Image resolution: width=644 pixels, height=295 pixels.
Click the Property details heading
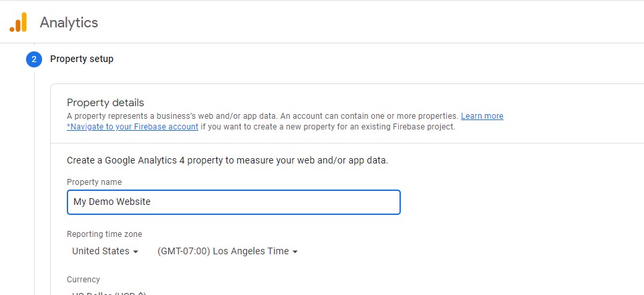(106, 103)
